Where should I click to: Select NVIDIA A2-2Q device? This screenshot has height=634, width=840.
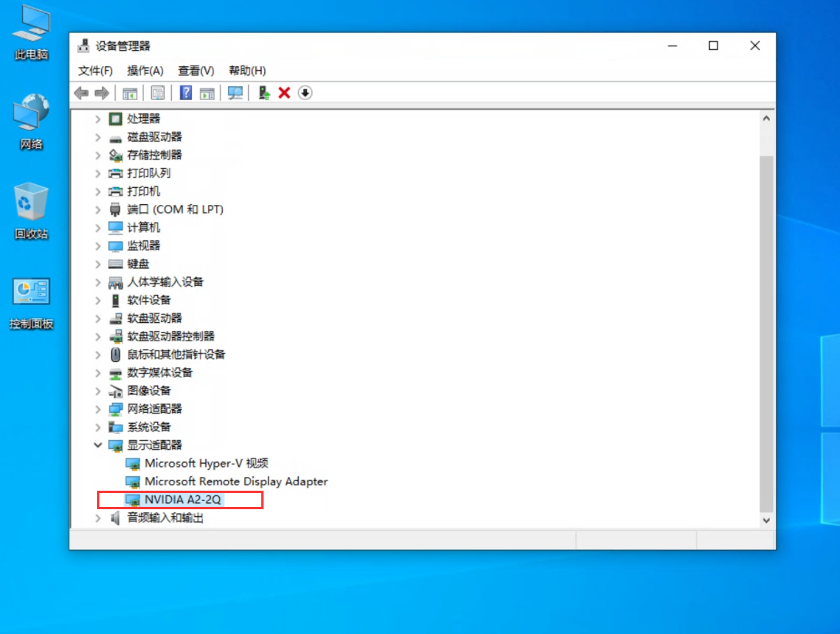(x=183, y=500)
